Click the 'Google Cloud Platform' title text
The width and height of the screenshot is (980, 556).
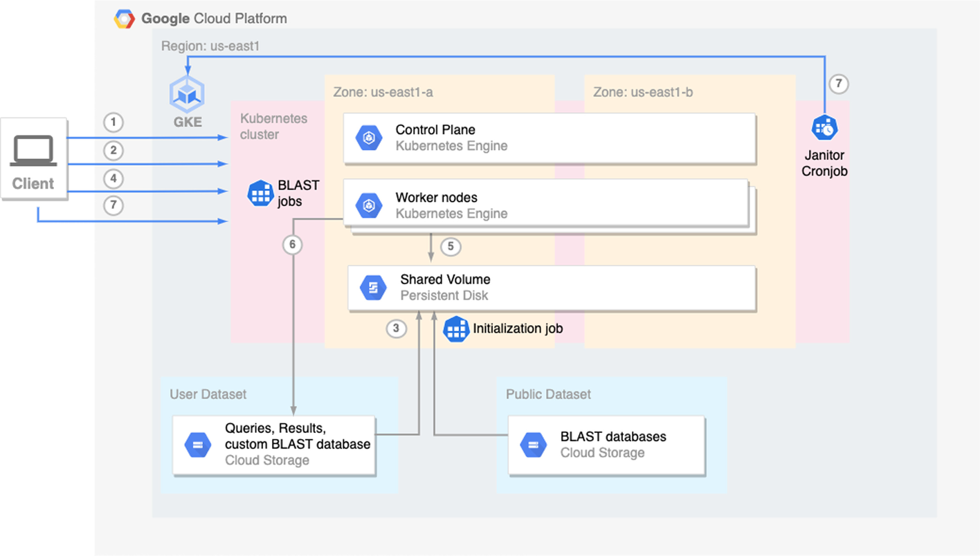pos(214,19)
